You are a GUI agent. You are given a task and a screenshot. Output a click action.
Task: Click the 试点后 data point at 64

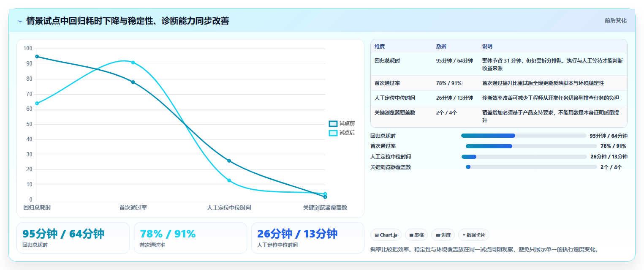(37, 103)
